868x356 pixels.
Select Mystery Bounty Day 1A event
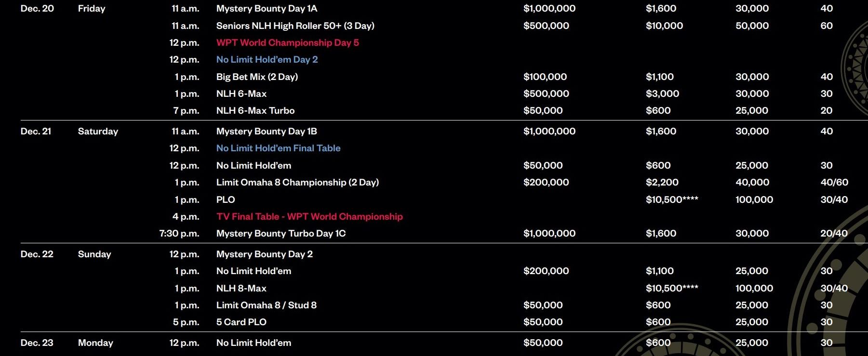267,9
